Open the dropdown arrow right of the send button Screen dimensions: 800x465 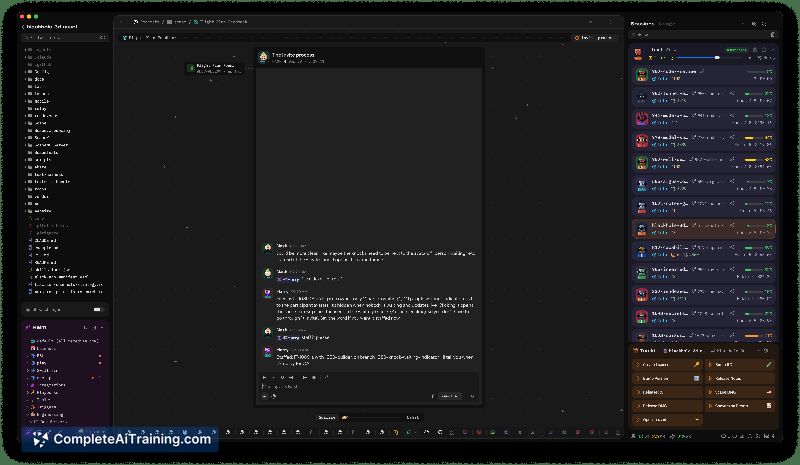point(472,396)
